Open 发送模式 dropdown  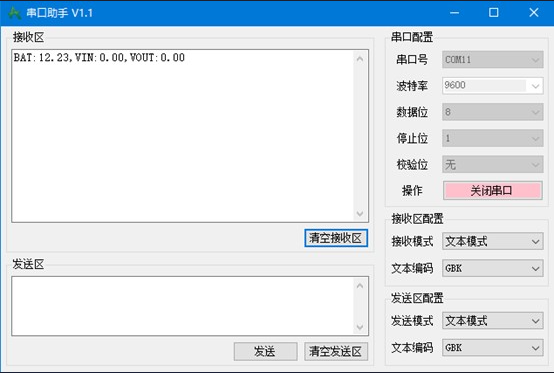[x=493, y=321]
